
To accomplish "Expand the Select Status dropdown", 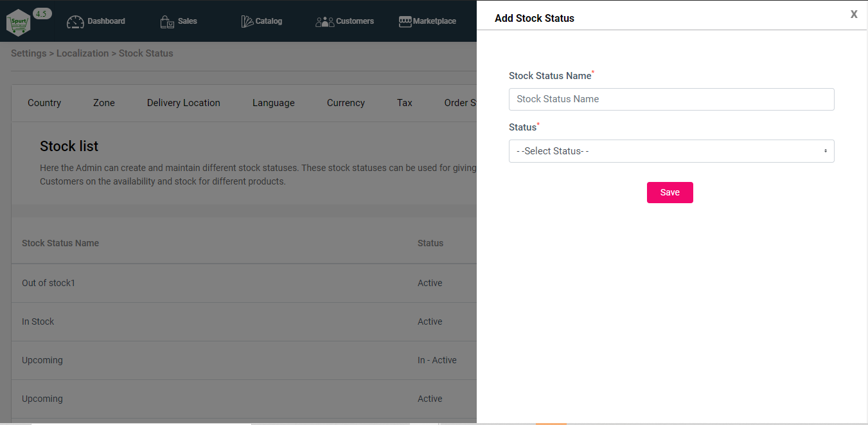I will click(x=671, y=151).
